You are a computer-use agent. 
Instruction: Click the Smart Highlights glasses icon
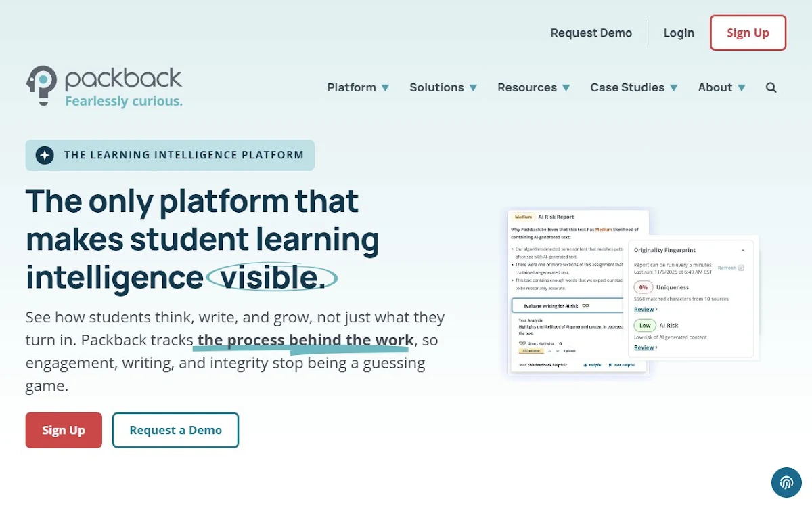[522, 343]
